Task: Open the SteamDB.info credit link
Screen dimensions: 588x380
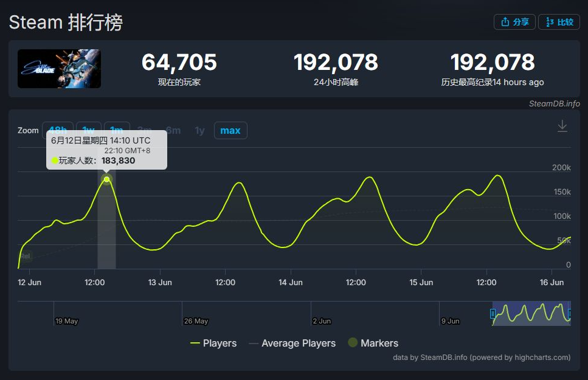Action: [554, 103]
